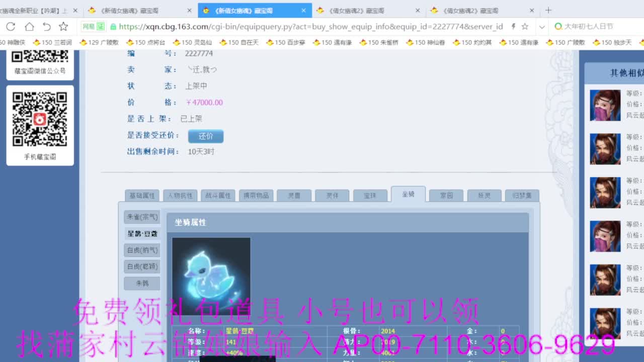The height and width of the screenshot is (362, 644).
Task: Select the 白虎(聪颖) mount entry
Action: tap(141, 266)
